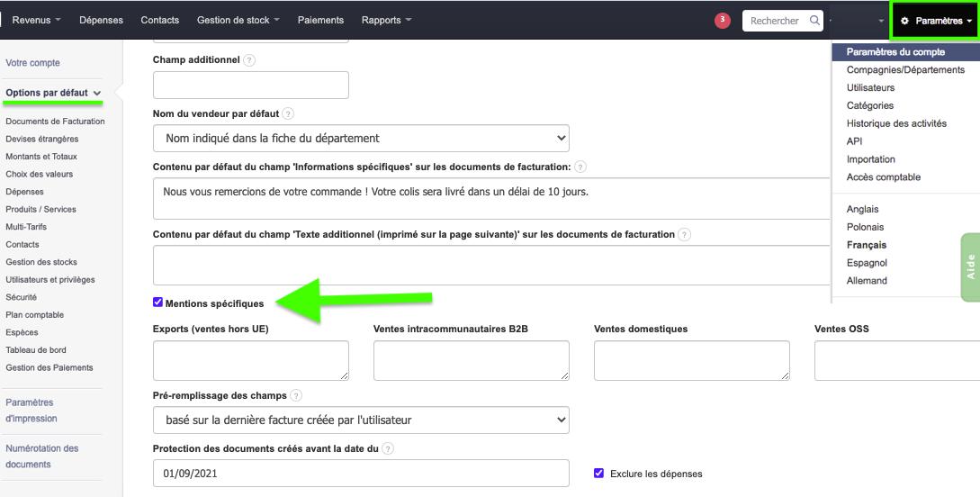980x497 pixels.
Task: Switch language to Espagnol
Action: tap(867, 263)
